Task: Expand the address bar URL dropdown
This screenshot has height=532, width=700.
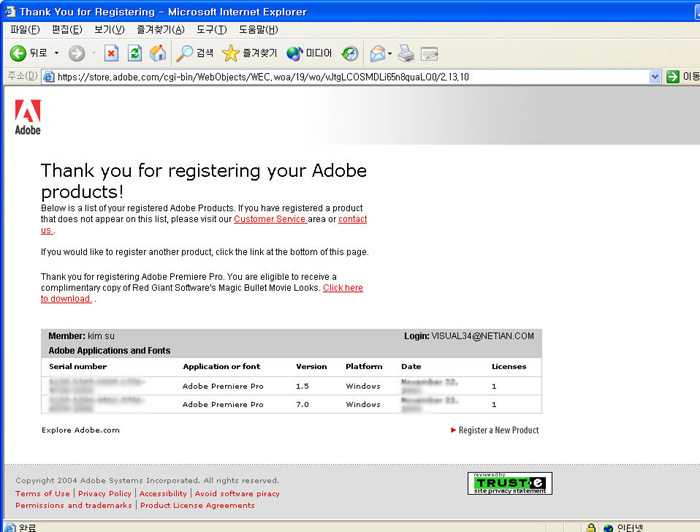Action: 655,77
